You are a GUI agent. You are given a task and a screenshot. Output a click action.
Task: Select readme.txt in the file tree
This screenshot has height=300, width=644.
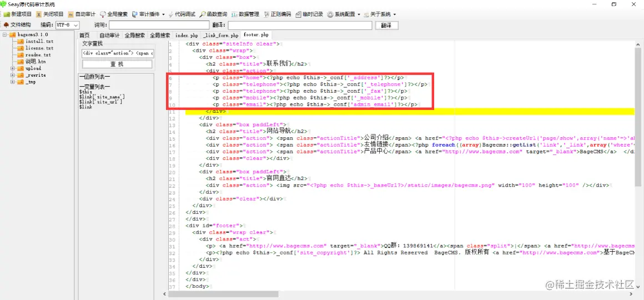point(38,54)
